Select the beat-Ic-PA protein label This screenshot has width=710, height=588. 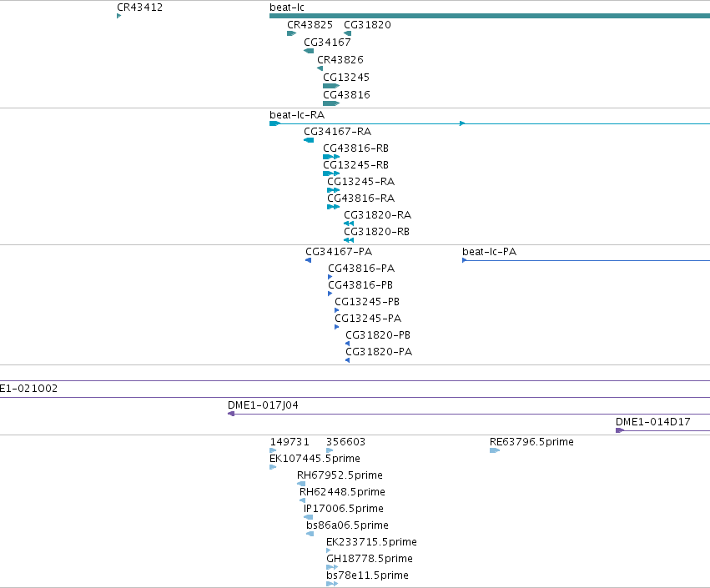(489, 252)
